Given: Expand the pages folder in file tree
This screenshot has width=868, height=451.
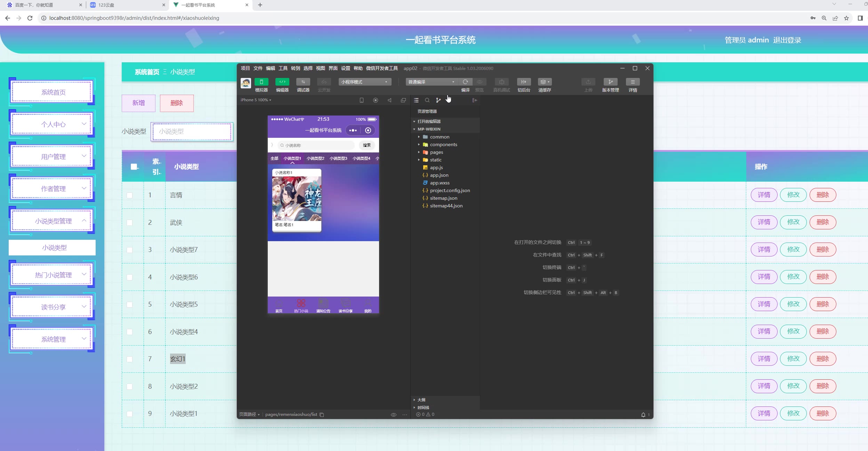Looking at the screenshot, I should tap(436, 152).
